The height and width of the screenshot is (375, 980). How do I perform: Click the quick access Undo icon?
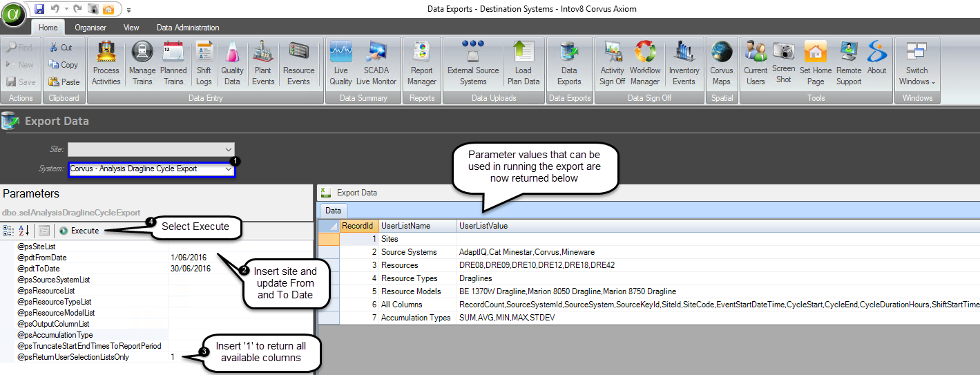[55, 9]
